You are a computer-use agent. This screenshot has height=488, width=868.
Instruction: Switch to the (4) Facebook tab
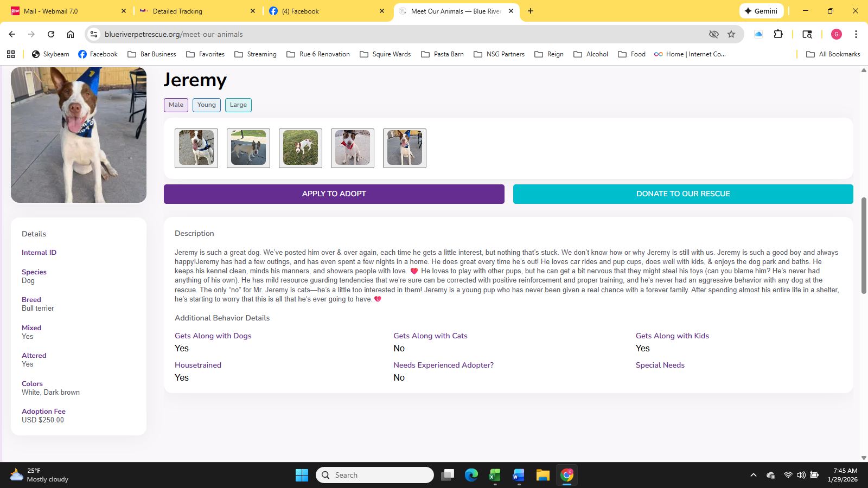point(327,11)
